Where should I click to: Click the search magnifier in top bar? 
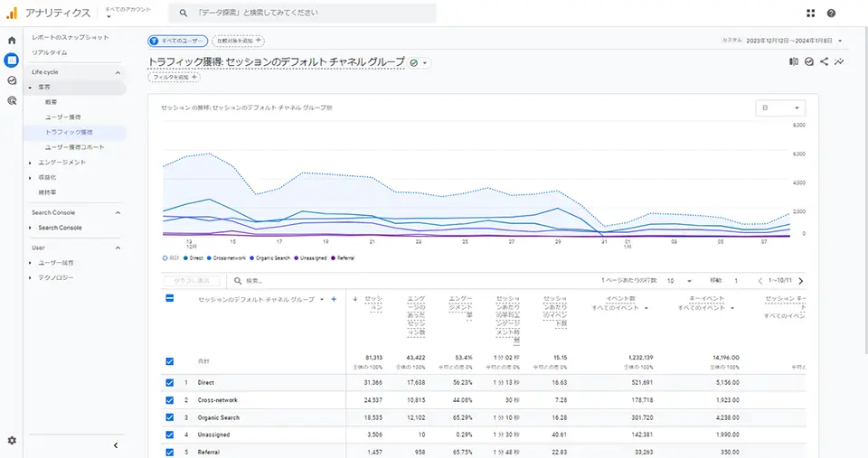[x=184, y=13]
